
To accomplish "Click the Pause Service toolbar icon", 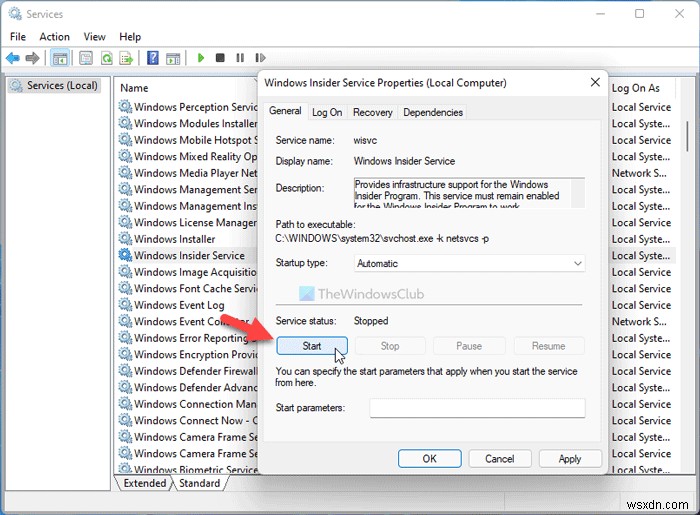I will tap(240, 58).
